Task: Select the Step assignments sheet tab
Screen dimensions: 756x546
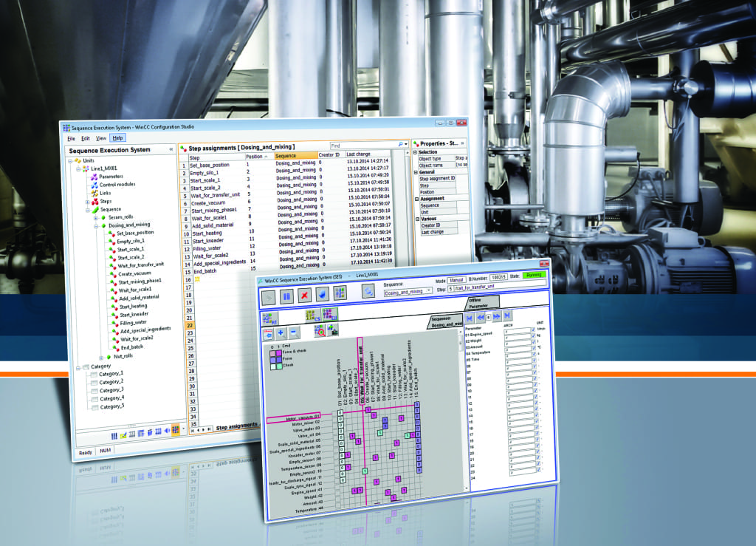Action: [237, 426]
